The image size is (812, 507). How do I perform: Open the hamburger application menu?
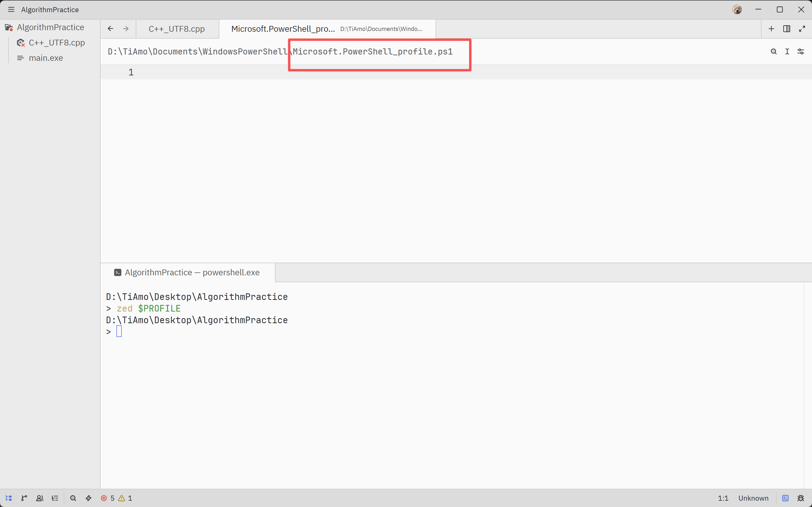pyautogui.click(x=11, y=10)
